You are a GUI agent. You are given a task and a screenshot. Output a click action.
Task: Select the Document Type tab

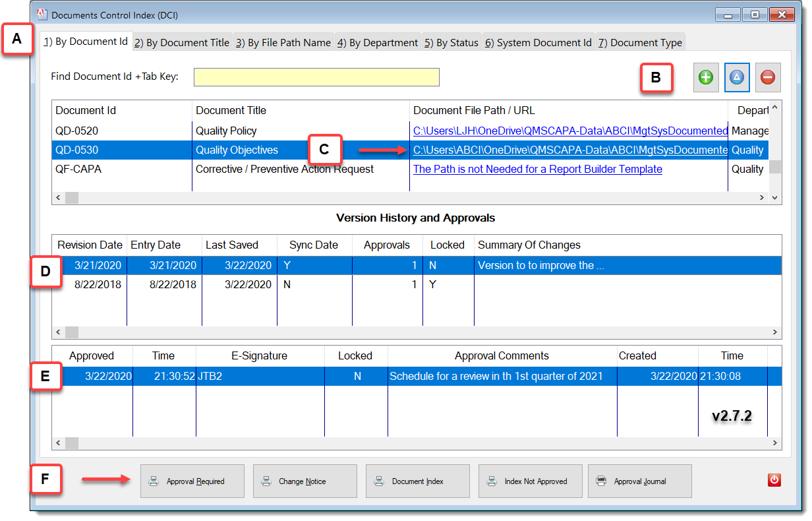point(640,42)
